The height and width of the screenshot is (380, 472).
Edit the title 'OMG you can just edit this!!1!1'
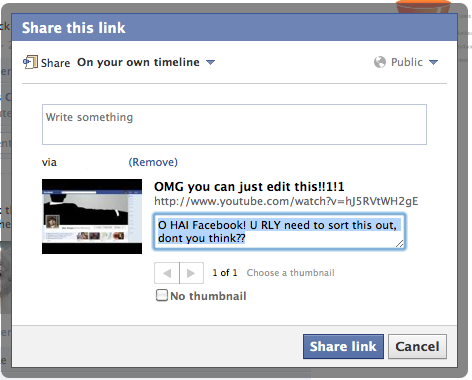(x=249, y=187)
